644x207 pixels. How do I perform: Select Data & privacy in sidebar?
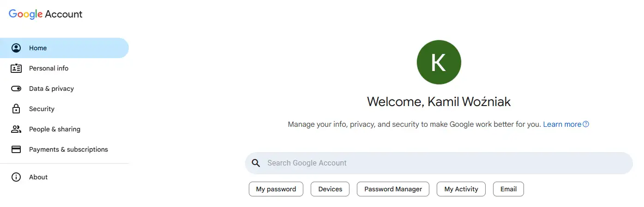click(x=51, y=89)
